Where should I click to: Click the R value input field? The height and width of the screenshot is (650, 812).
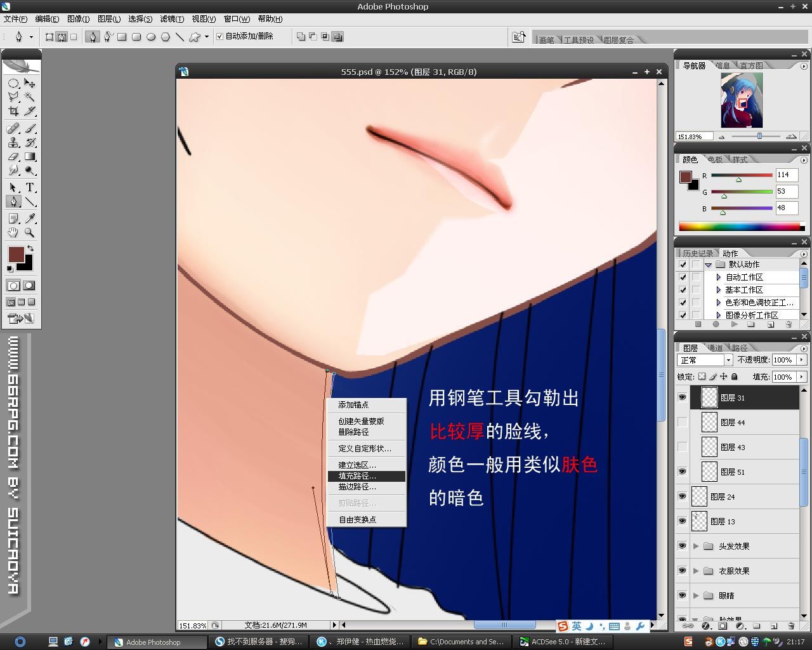pyautogui.click(x=787, y=175)
